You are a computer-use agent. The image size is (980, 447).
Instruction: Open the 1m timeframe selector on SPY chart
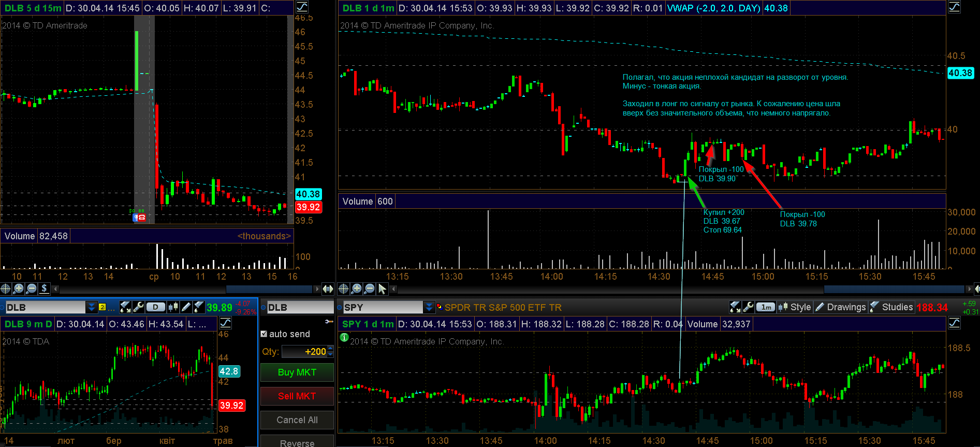[x=766, y=307]
